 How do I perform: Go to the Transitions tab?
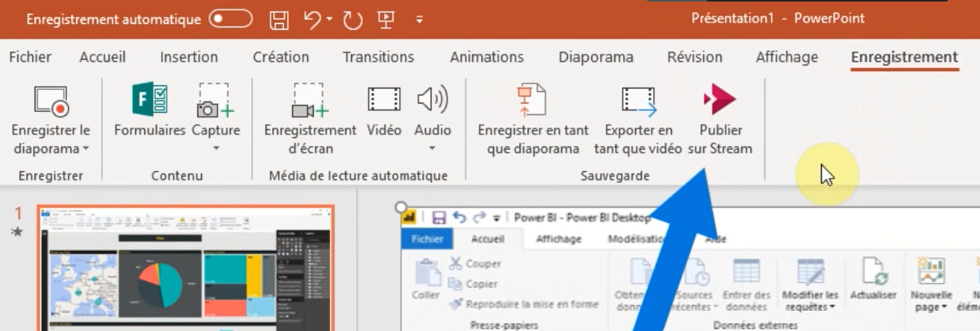378,57
